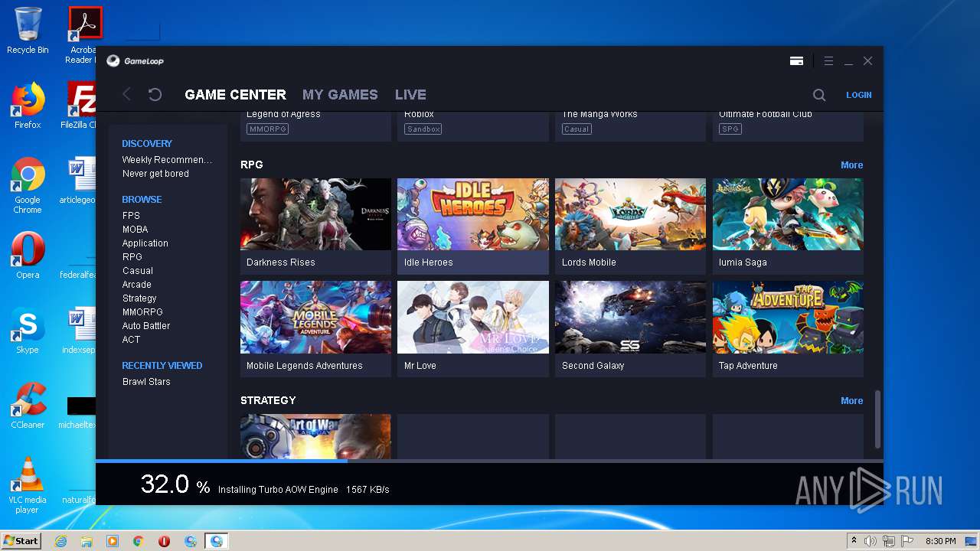Click the refresh icon in GameLoop

[x=155, y=94]
